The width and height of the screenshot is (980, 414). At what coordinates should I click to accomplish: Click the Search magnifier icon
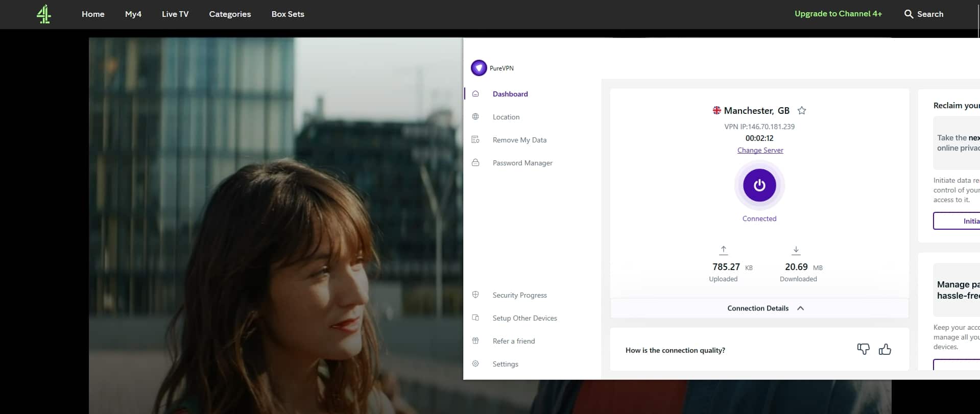[909, 14]
